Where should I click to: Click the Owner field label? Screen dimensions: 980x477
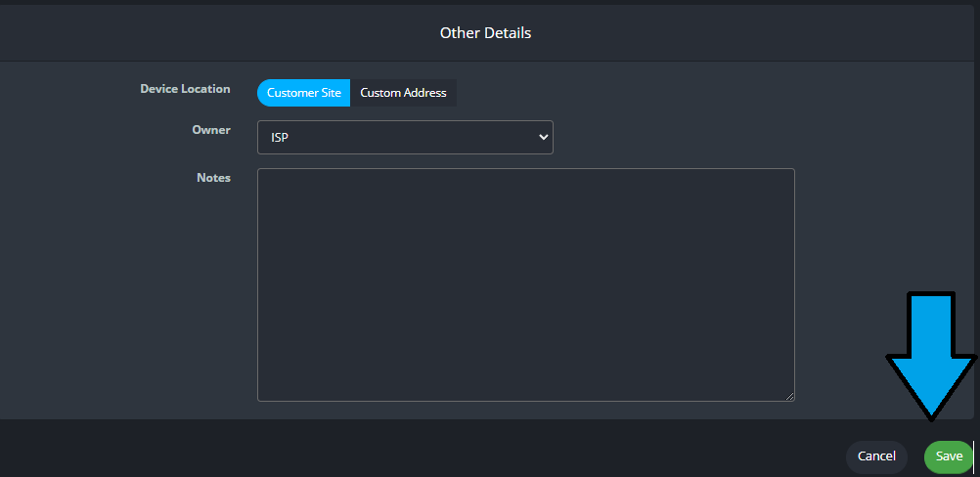[211, 129]
